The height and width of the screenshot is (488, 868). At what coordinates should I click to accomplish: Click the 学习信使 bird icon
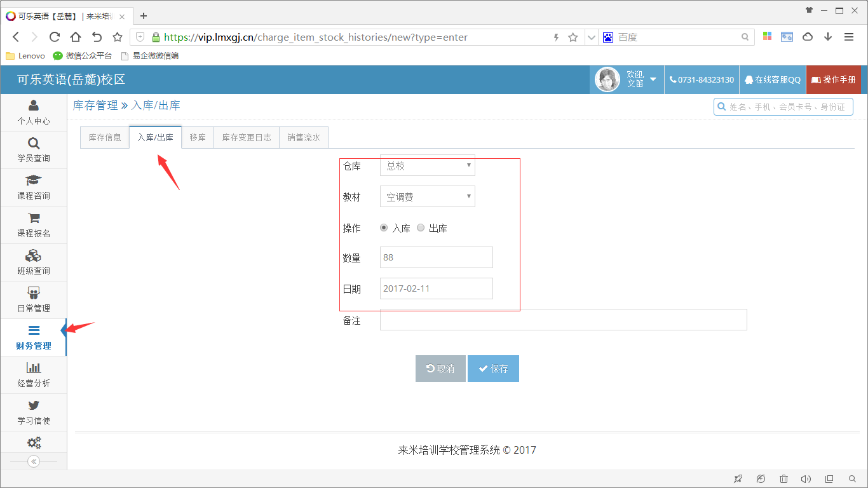point(34,412)
